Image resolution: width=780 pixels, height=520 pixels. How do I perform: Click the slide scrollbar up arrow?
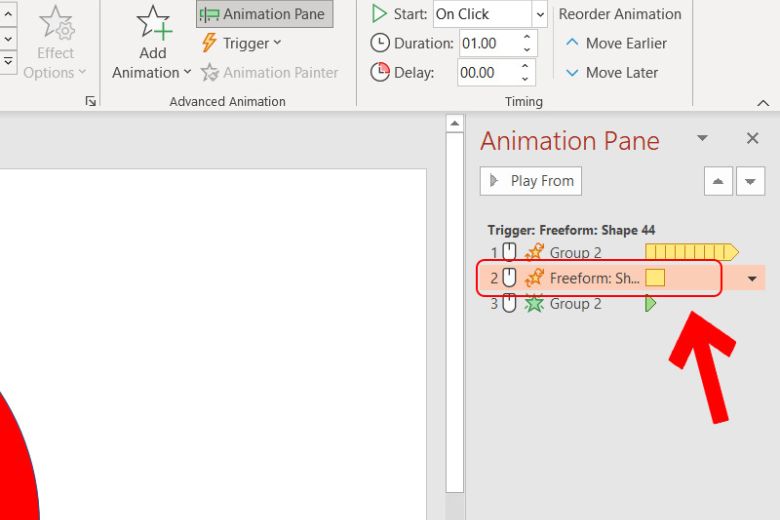click(x=454, y=123)
